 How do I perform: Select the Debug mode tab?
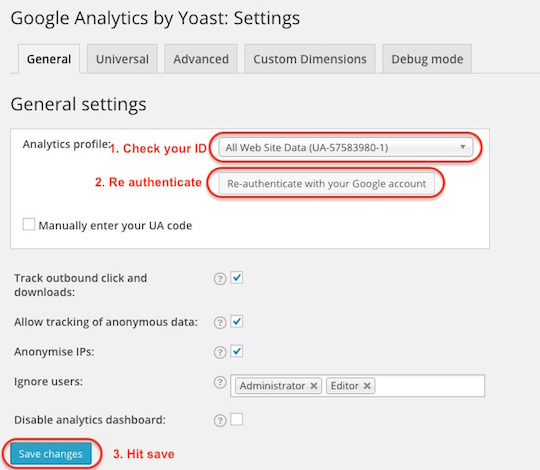tap(427, 59)
